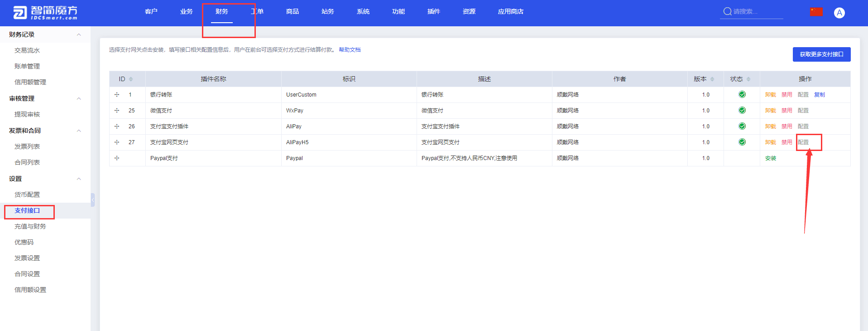Open 提现审核 in sidebar

point(27,114)
